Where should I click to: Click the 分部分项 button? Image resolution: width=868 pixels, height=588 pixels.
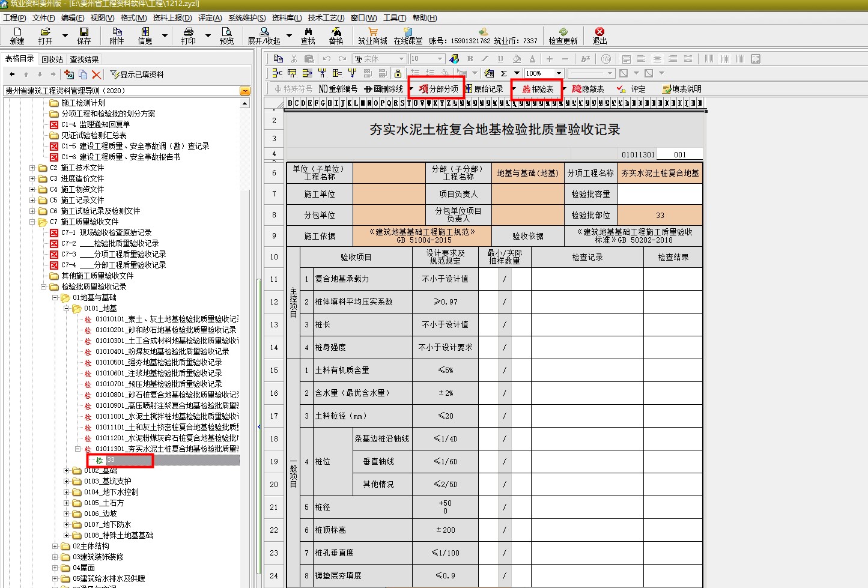[439, 89]
